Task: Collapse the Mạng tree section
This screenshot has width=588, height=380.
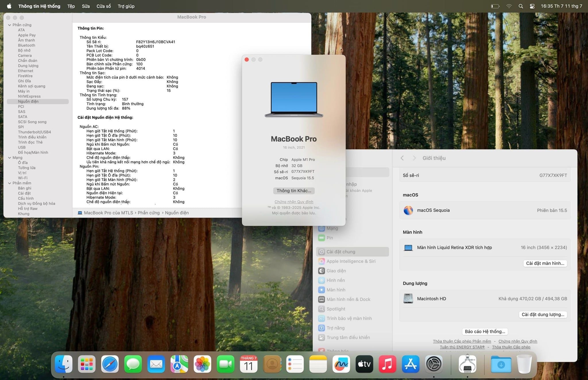Action: (x=9, y=158)
